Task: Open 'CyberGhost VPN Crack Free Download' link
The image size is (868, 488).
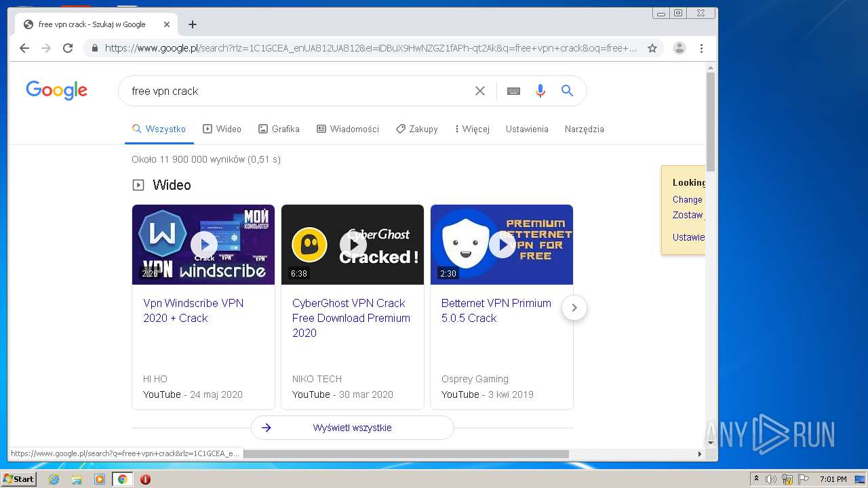Action: [x=351, y=318]
